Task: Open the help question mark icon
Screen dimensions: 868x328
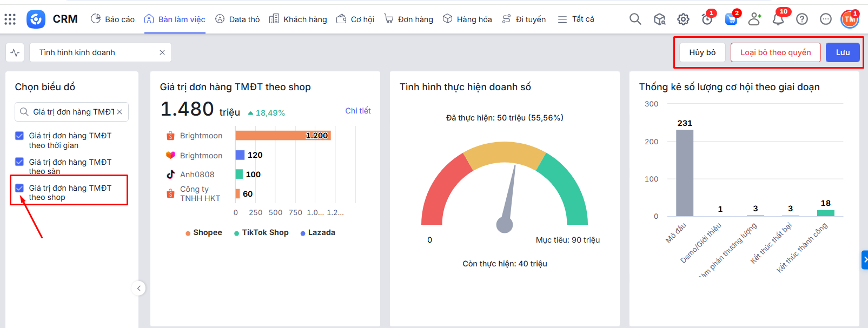Action: [x=802, y=19]
